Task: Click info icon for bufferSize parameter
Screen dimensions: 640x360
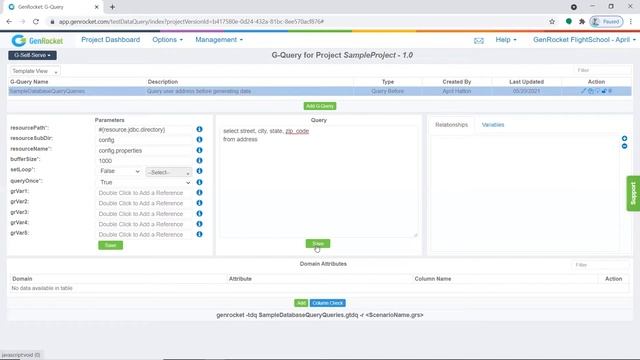Action: pos(199,160)
